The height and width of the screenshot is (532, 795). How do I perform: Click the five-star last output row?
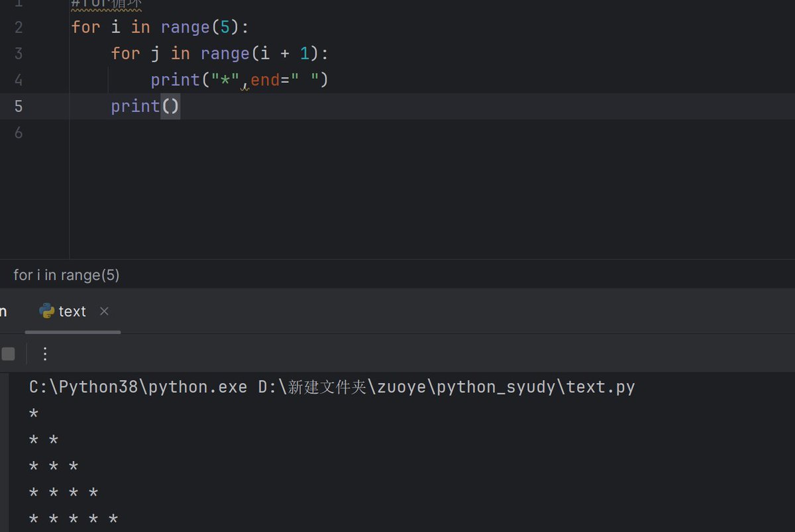click(74, 519)
